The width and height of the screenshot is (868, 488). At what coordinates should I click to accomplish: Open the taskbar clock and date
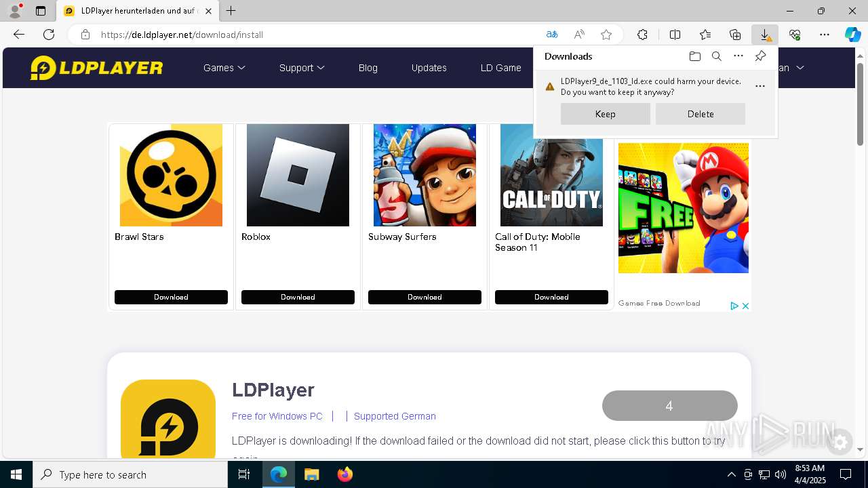click(x=810, y=474)
